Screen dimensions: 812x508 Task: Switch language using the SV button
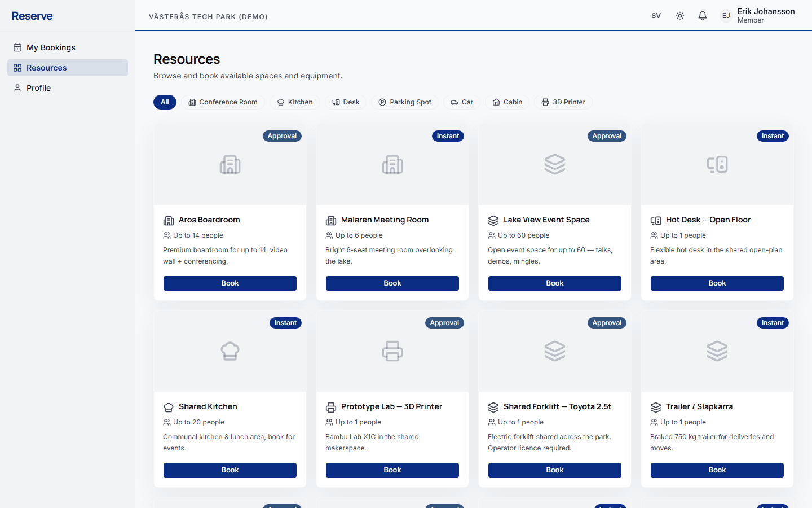click(x=656, y=16)
